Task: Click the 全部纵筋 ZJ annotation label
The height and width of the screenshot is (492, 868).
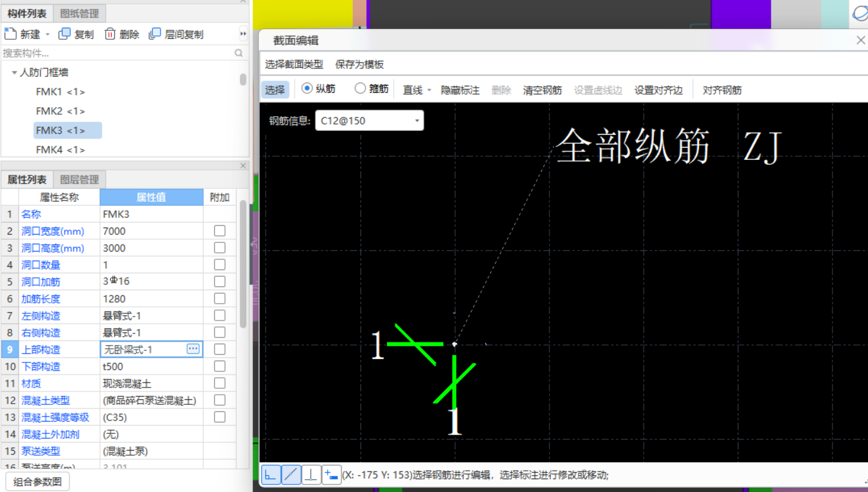Action: [x=669, y=146]
